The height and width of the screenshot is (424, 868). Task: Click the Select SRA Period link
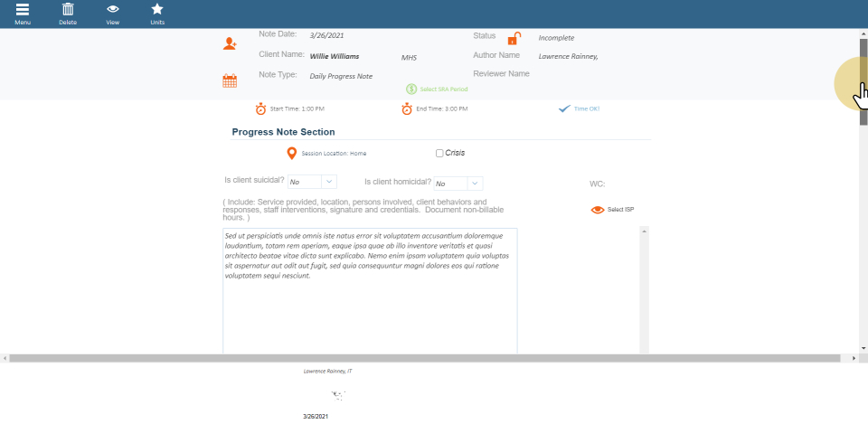tap(430, 90)
